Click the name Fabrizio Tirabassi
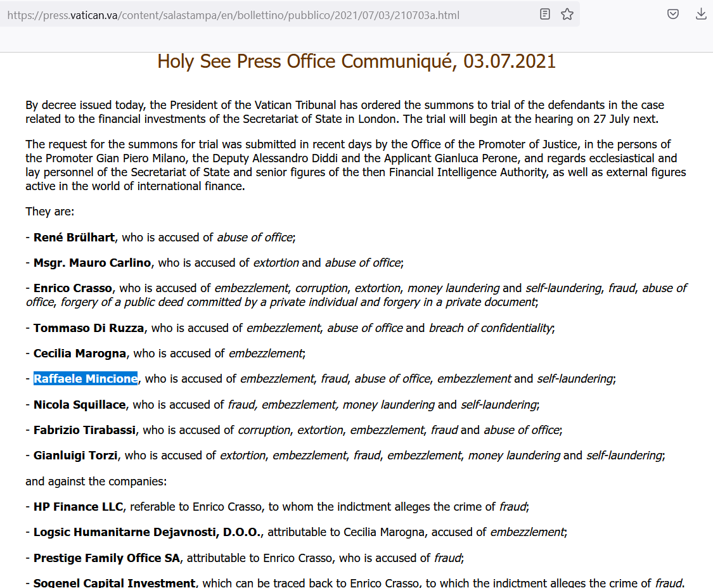This screenshot has width=713, height=588. pyautogui.click(x=84, y=430)
